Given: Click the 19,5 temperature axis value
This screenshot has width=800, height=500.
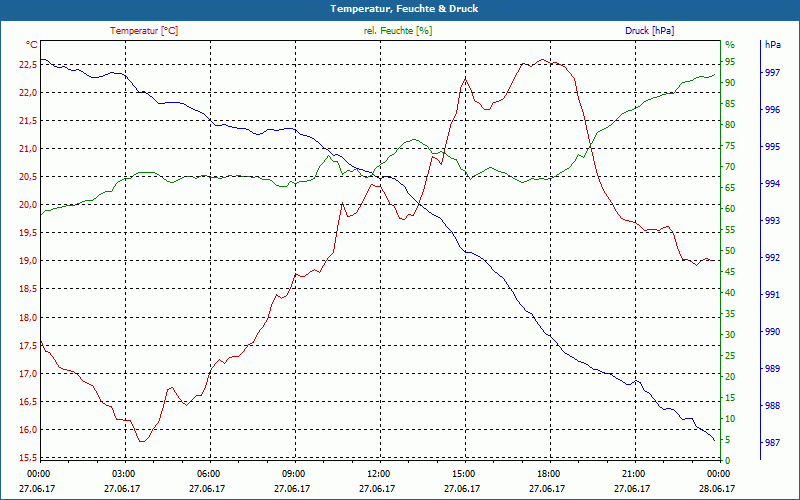Looking at the screenshot, I should (x=29, y=233).
